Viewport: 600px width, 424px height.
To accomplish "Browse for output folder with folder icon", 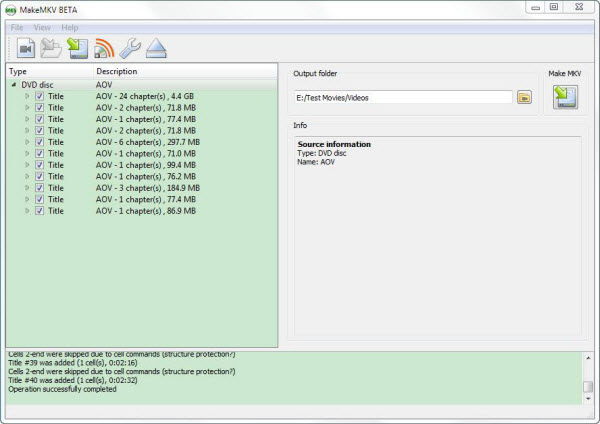I will (525, 97).
